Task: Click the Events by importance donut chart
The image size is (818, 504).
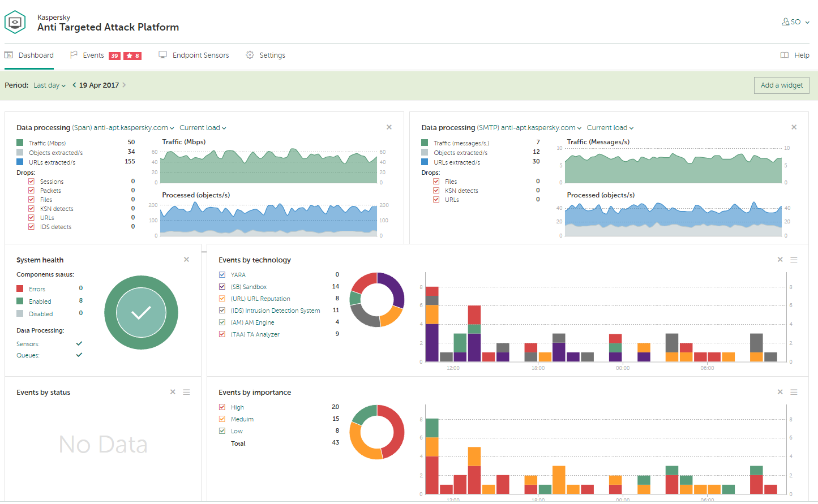Action: (x=377, y=432)
